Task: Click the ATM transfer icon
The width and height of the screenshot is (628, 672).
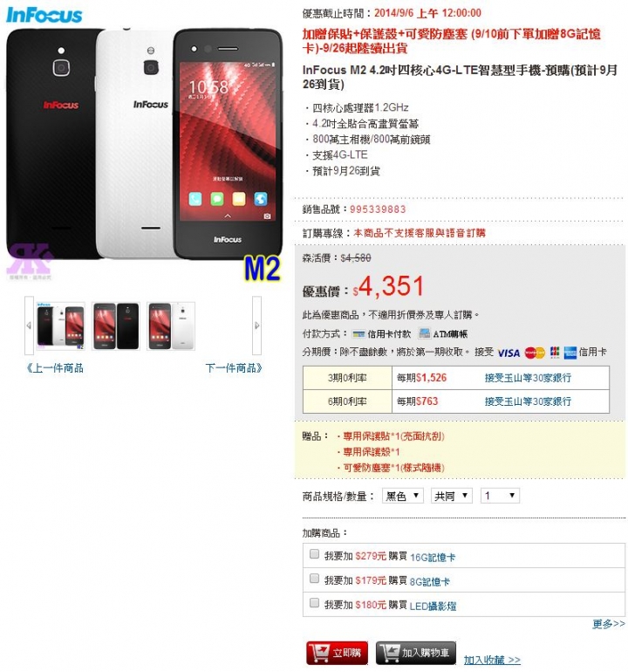Action: 424,333
